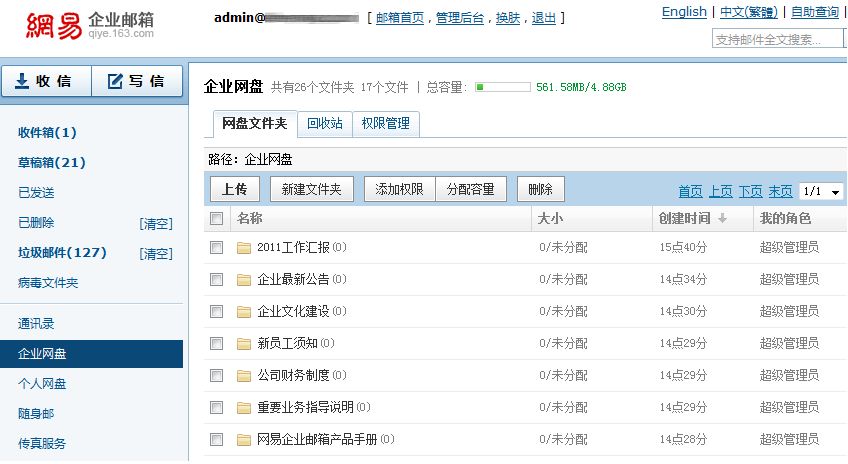Click the sort arrow next to 创建时间
848x464 pixels.
(722, 218)
